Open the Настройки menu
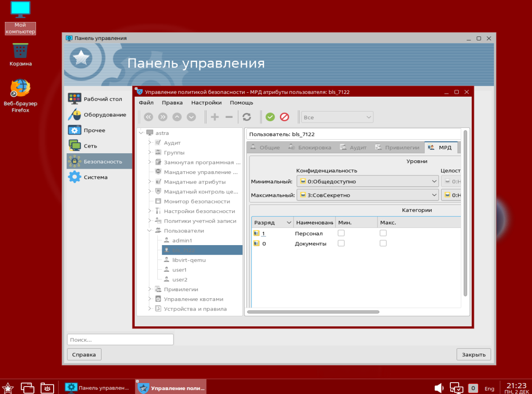This screenshot has width=532, height=394. point(206,103)
